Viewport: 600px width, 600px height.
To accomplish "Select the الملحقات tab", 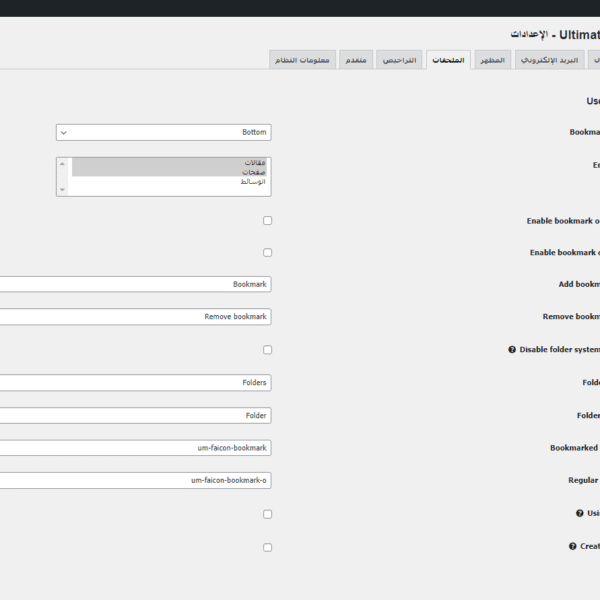I will (x=448, y=60).
